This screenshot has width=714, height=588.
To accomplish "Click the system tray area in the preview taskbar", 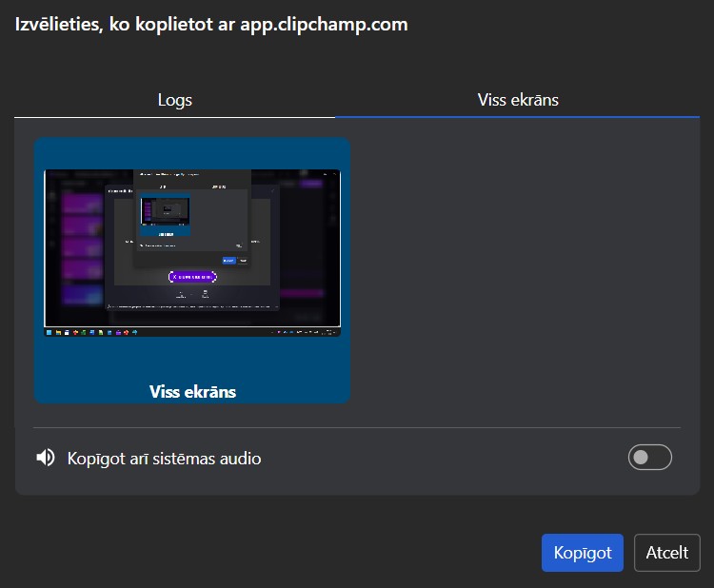I will (305, 332).
